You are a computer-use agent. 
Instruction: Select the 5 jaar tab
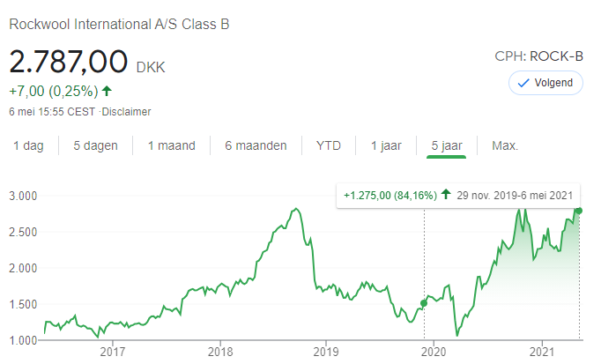click(447, 145)
